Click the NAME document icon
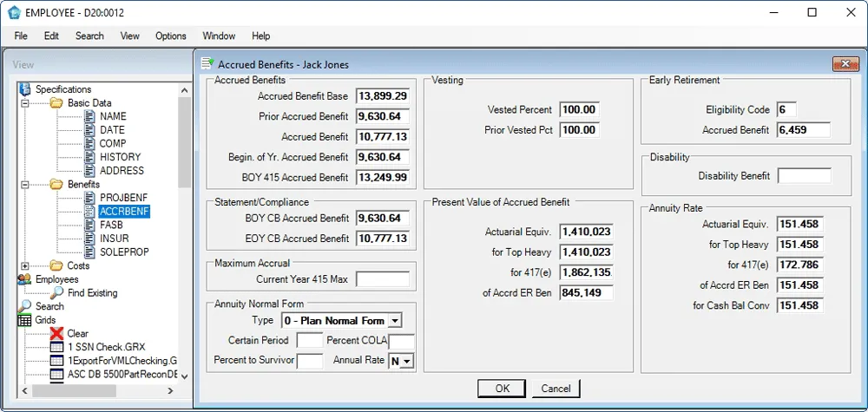The width and height of the screenshot is (868, 412). (x=90, y=116)
